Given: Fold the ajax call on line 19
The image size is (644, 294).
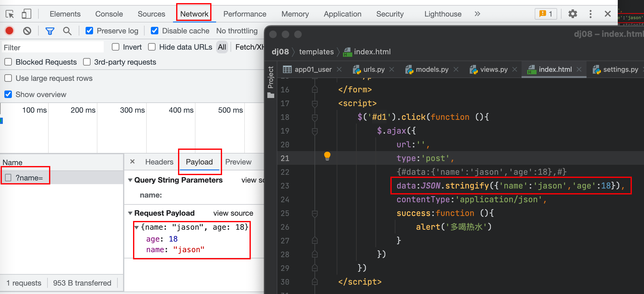Looking at the screenshot, I should 315,131.
